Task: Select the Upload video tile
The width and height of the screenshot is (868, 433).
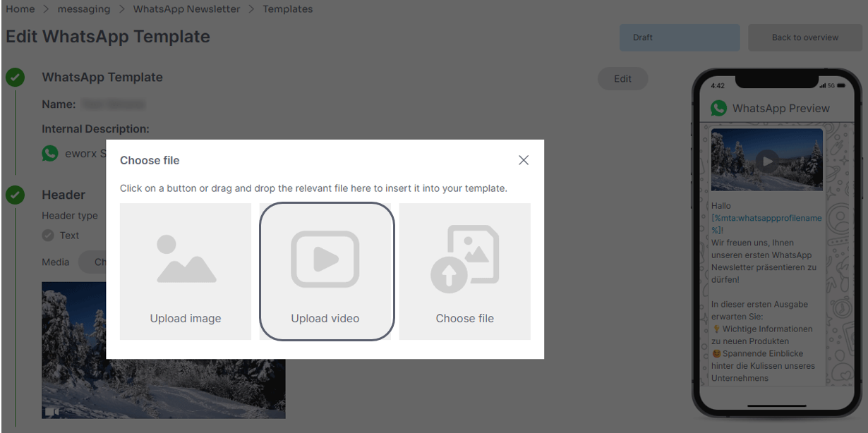Action: (x=325, y=272)
